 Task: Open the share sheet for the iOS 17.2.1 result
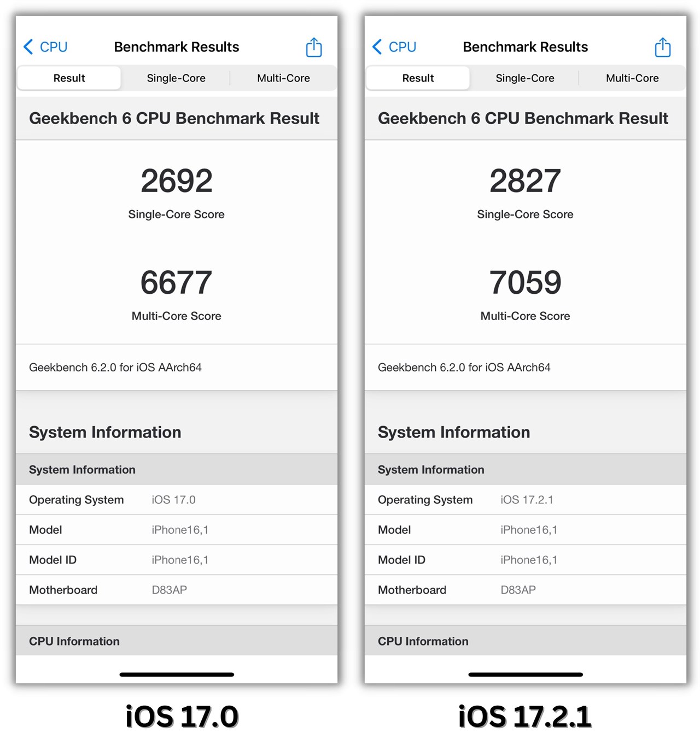[x=662, y=47]
